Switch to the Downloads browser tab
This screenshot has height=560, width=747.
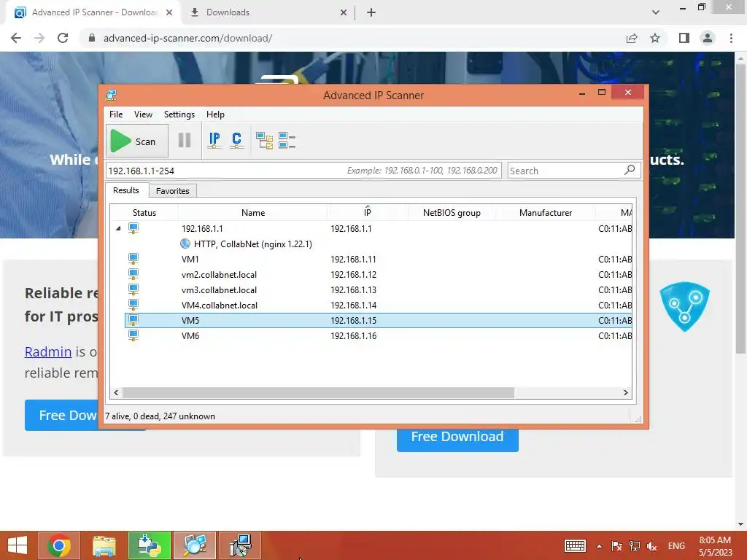[x=267, y=12]
